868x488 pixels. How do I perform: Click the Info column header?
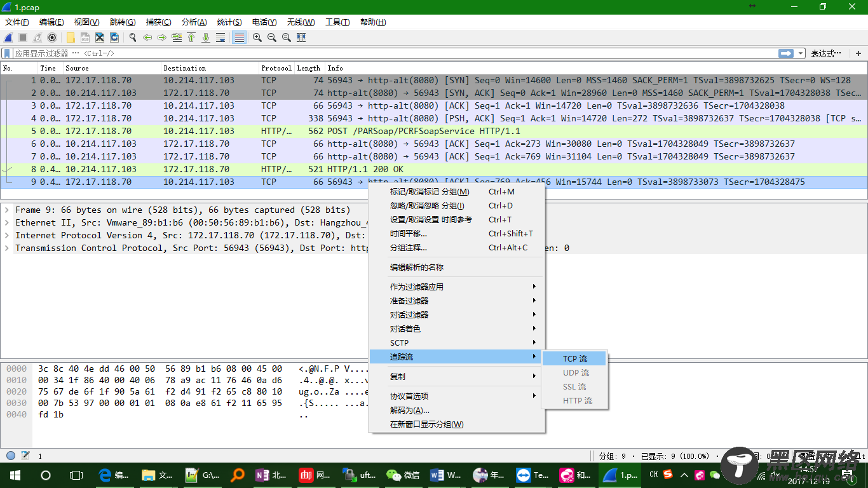(596, 68)
